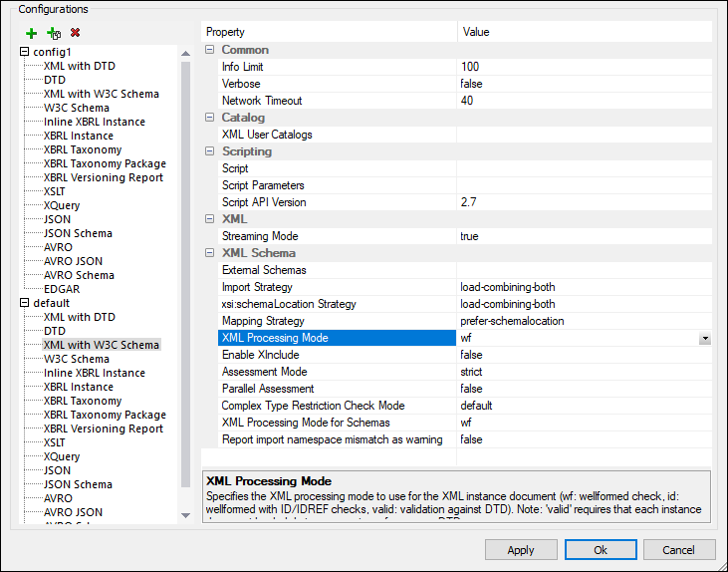728x572 pixels.
Task: Click the Info Limit value field
Action: point(584,67)
